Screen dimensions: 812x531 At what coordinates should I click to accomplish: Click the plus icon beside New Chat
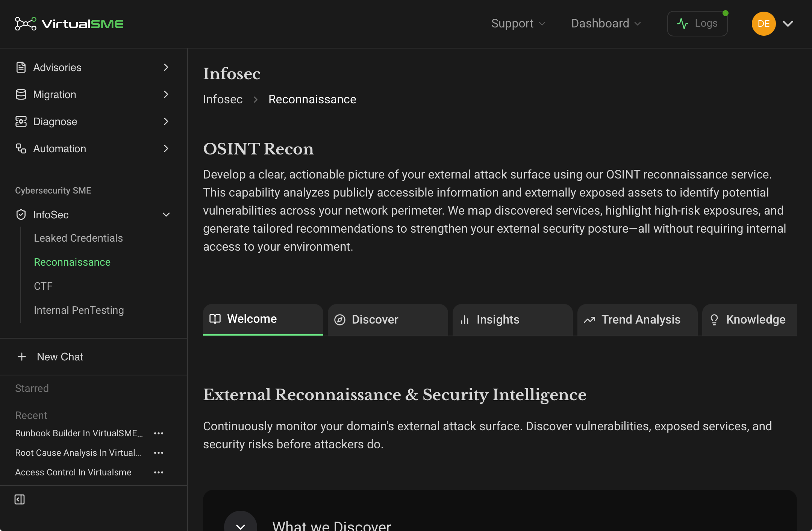pos(22,357)
